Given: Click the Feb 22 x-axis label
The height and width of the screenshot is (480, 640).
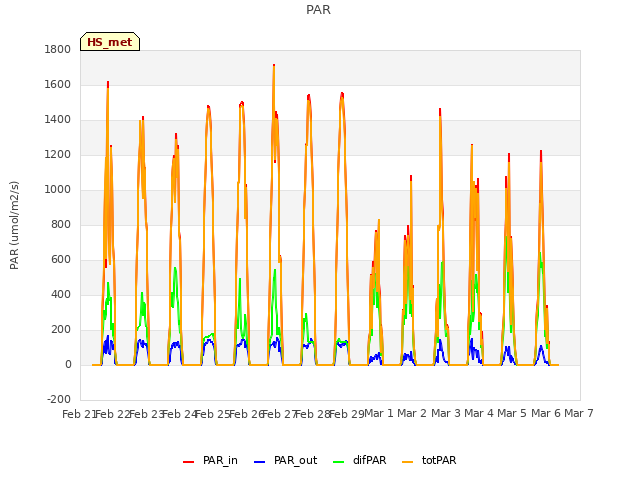Looking at the screenshot, I should pyautogui.click(x=113, y=414).
